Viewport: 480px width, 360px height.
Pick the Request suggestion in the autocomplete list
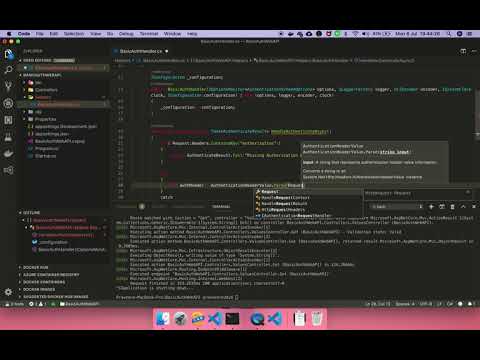308,192
